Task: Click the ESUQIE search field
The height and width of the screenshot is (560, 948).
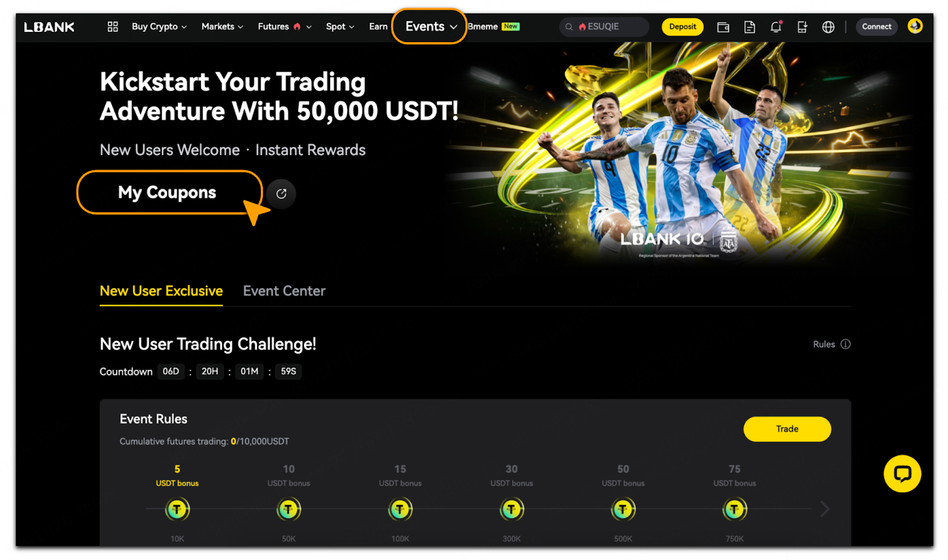Action: pyautogui.click(x=604, y=27)
